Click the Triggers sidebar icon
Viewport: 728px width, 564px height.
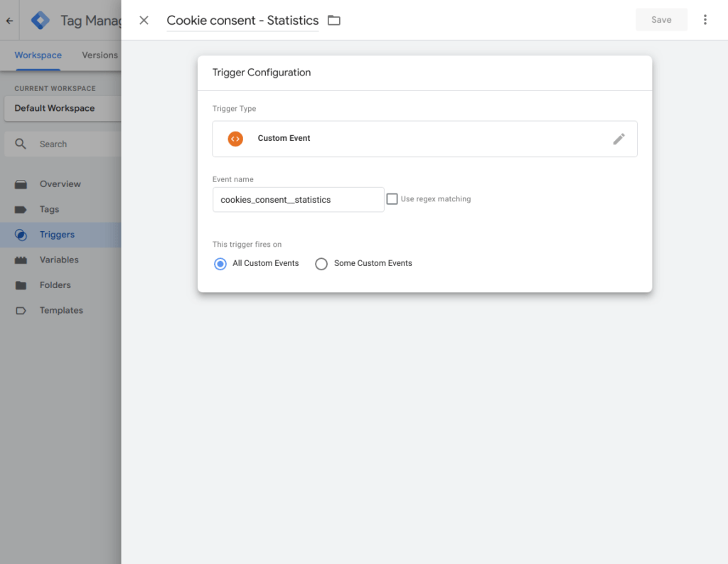pos(21,235)
